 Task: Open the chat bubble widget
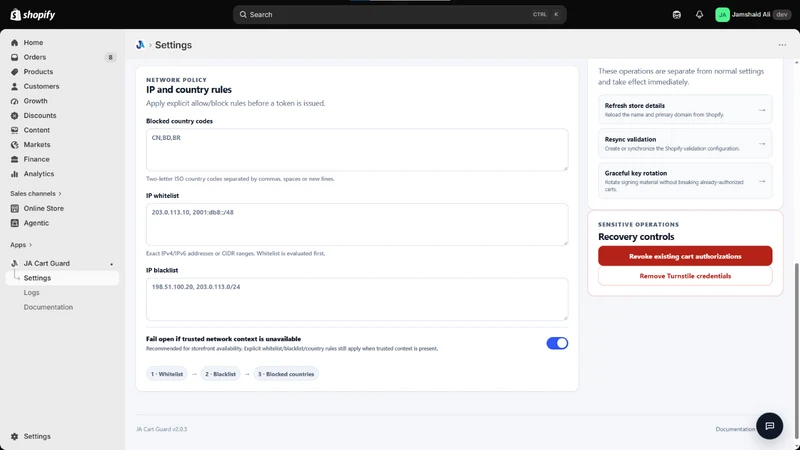click(769, 426)
